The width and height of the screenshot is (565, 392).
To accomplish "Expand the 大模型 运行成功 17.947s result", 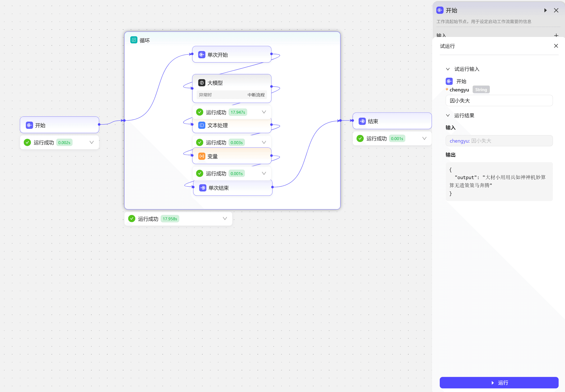I will tap(264, 112).
